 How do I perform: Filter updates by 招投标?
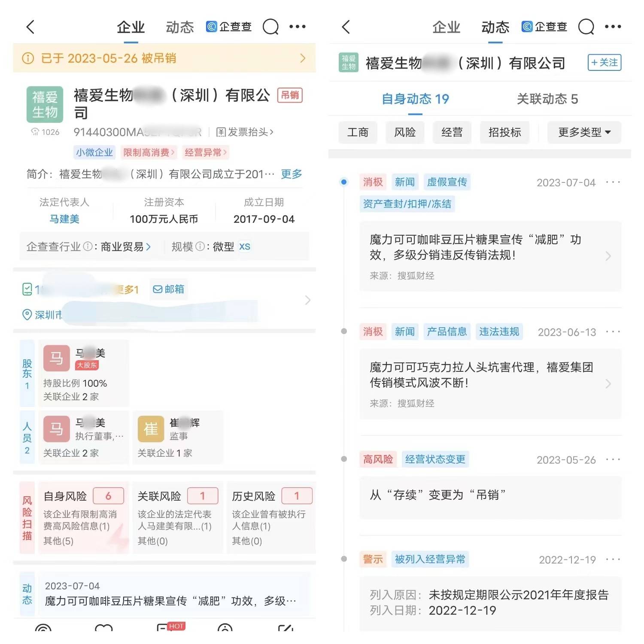click(504, 132)
